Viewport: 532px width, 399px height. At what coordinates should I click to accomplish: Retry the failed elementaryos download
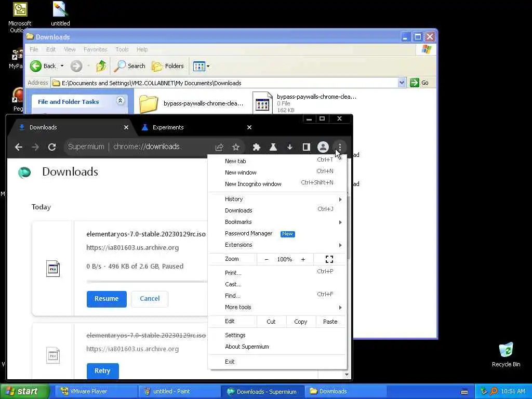click(102, 371)
